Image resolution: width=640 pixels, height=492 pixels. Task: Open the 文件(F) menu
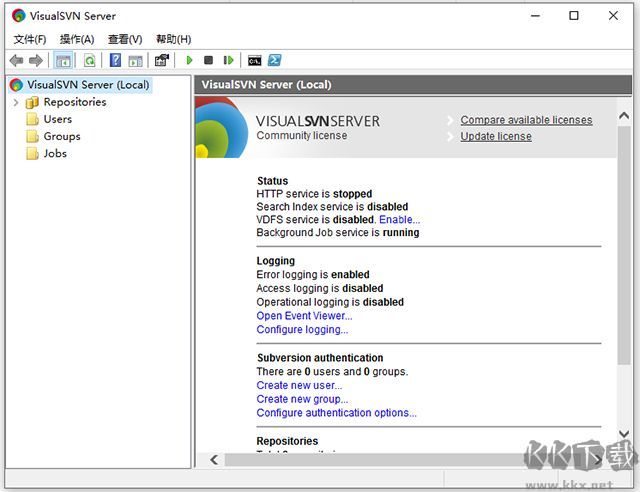coord(30,39)
